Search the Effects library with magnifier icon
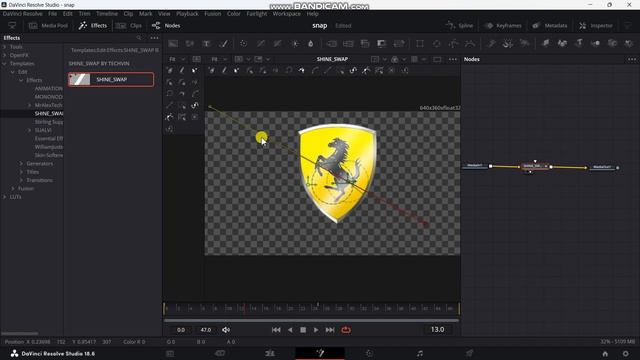640x360 pixels. tap(140, 38)
